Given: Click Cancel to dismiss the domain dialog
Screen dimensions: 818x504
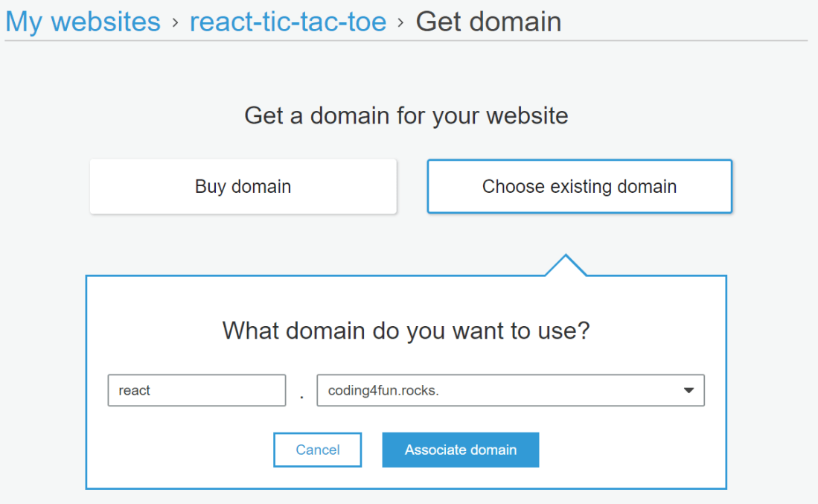Looking at the screenshot, I should coord(317,450).
